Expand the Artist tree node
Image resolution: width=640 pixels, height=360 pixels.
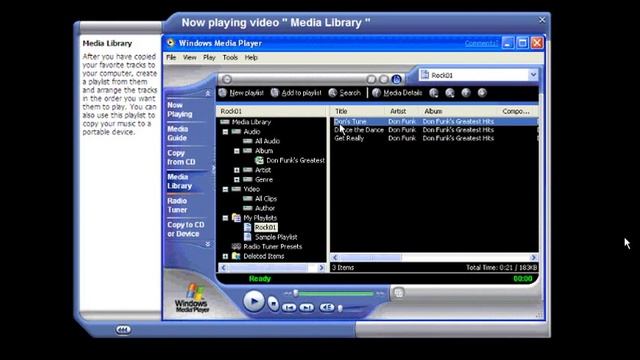(x=237, y=170)
